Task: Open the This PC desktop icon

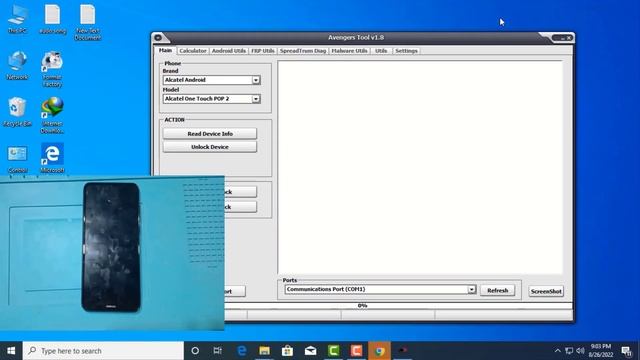Action: tap(18, 19)
